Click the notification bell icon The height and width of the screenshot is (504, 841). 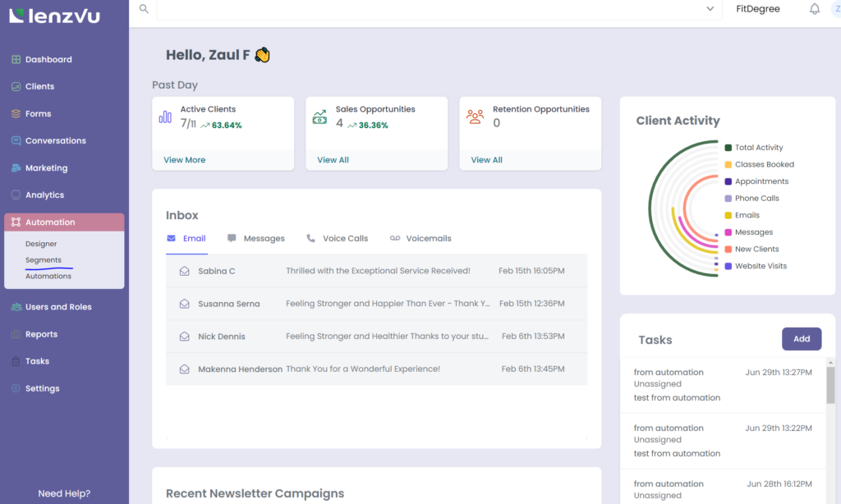(x=814, y=9)
